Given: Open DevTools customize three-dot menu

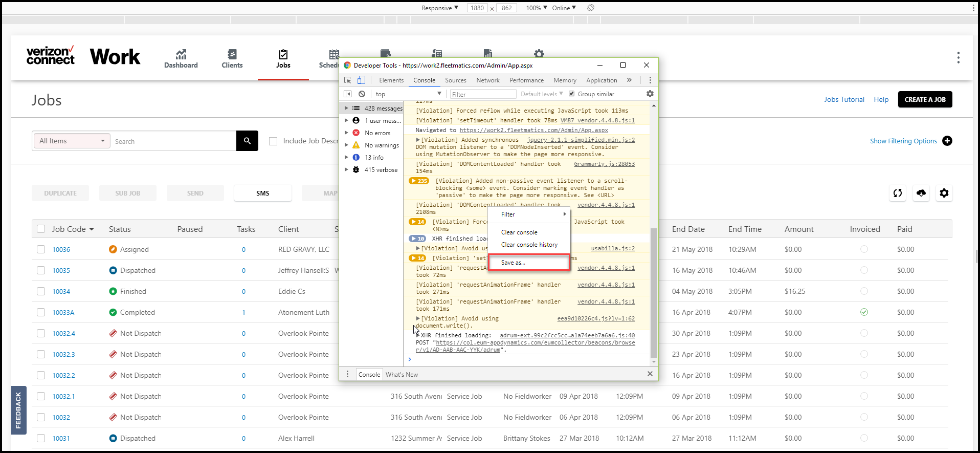Looking at the screenshot, I should pos(650,80).
